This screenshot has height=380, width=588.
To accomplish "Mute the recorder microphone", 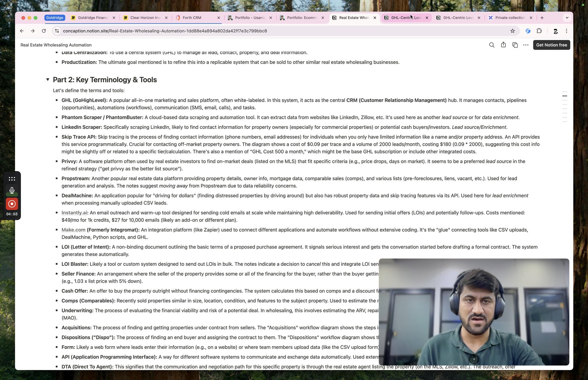I will tap(12, 190).
